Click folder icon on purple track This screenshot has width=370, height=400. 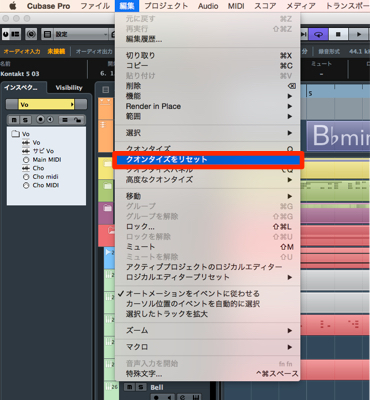tap(107, 208)
